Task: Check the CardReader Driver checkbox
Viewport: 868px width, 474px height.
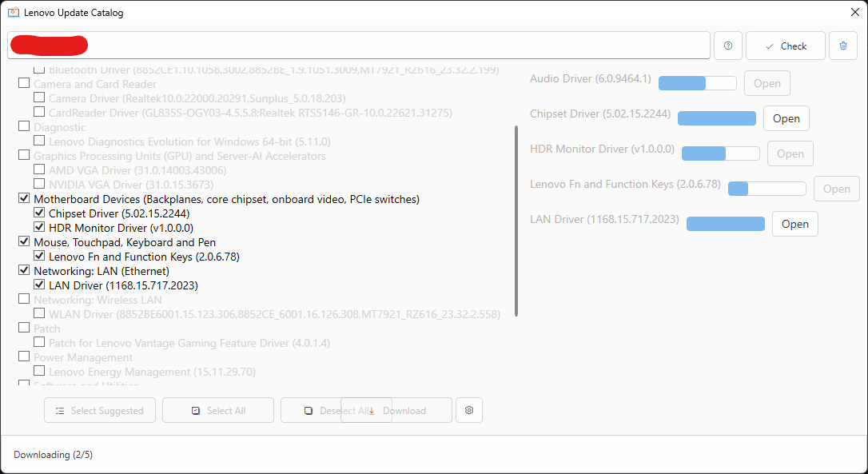Action: pyautogui.click(x=38, y=112)
